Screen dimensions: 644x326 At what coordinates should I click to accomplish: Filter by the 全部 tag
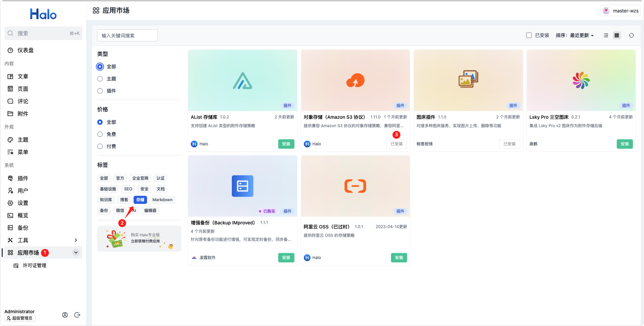[104, 178]
